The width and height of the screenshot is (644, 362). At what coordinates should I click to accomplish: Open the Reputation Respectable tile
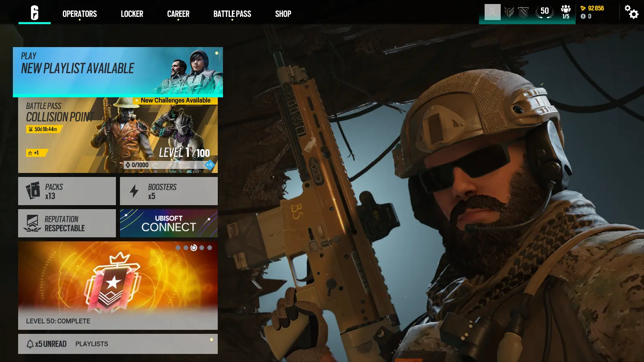pyautogui.click(x=67, y=223)
